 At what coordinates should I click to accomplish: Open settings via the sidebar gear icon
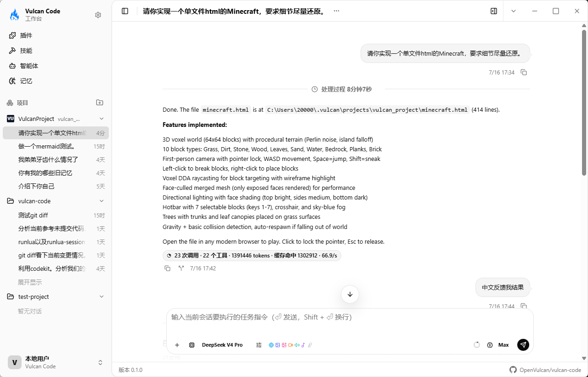[98, 15]
